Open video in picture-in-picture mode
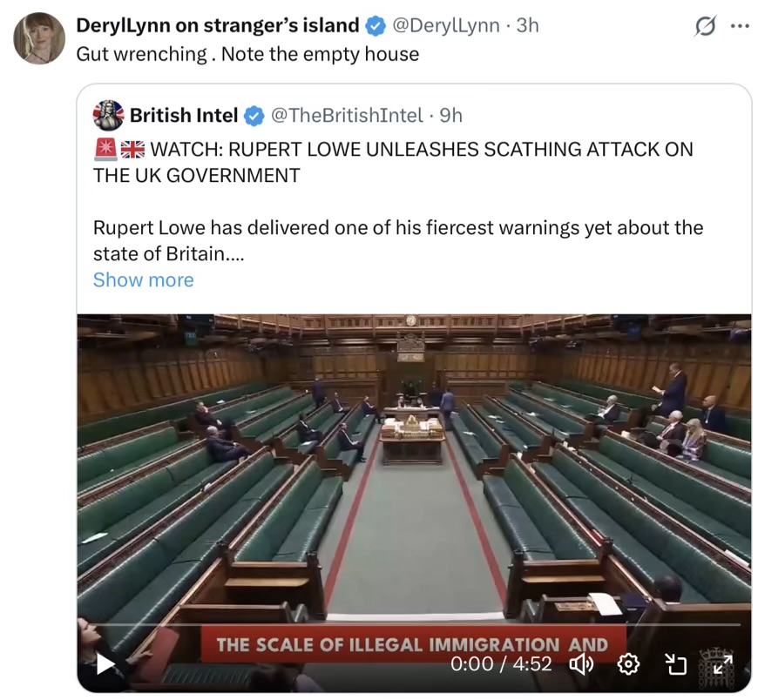 click(676, 664)
